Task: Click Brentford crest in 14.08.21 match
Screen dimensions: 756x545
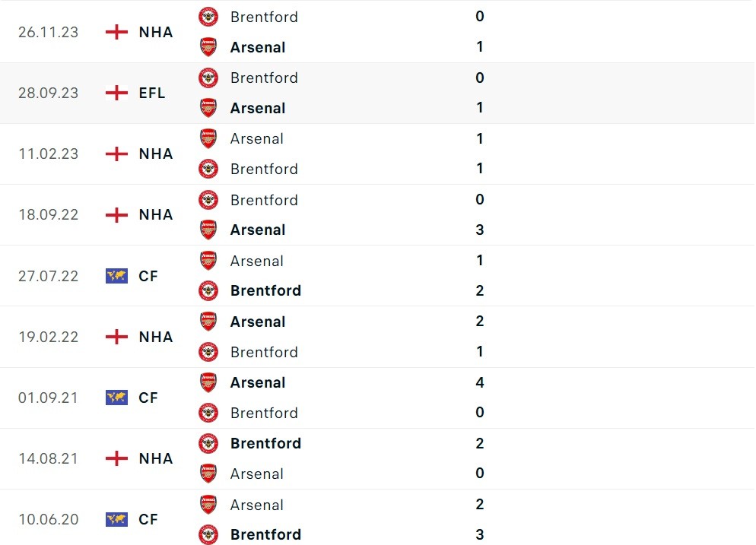Action: point(208,443)
